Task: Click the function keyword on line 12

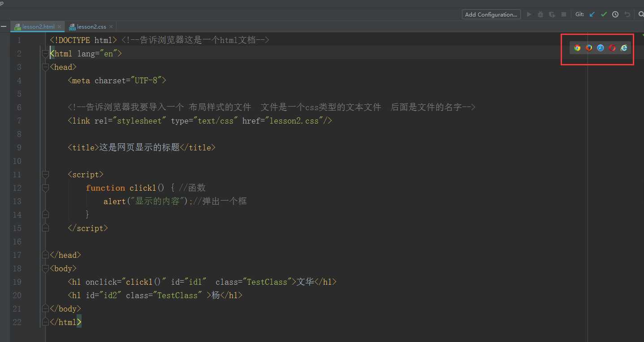Action: (105, 188)
